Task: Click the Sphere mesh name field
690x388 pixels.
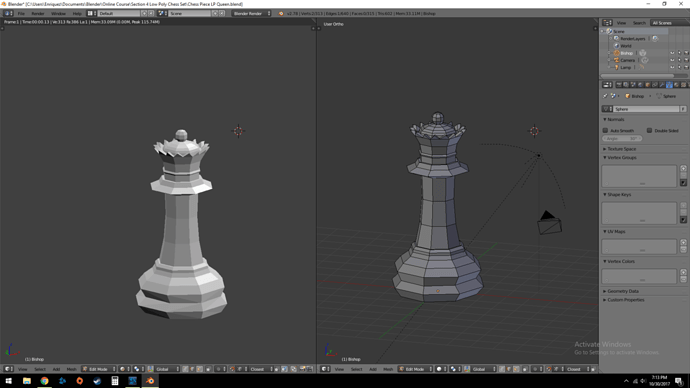Action: pos(646,109)
